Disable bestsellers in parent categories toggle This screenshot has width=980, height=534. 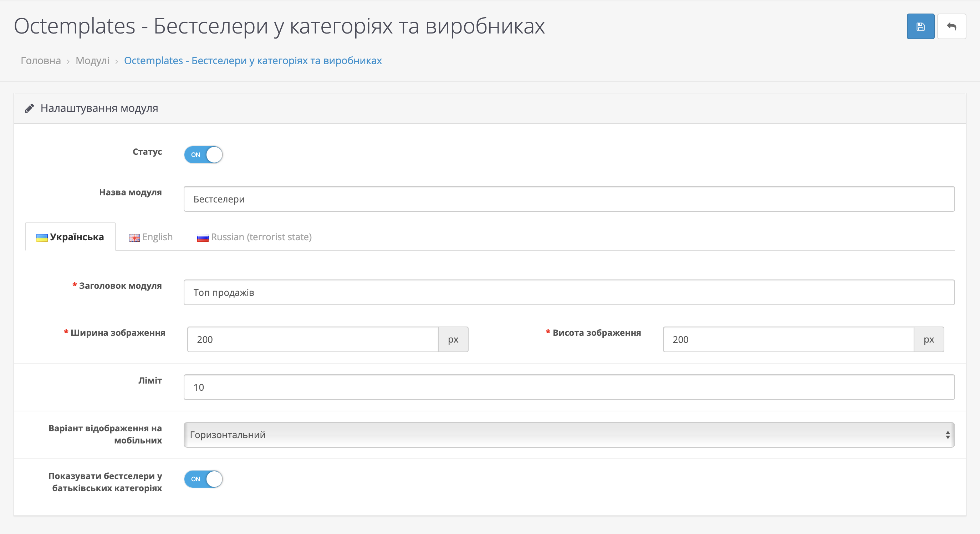(x=203, y=479)
